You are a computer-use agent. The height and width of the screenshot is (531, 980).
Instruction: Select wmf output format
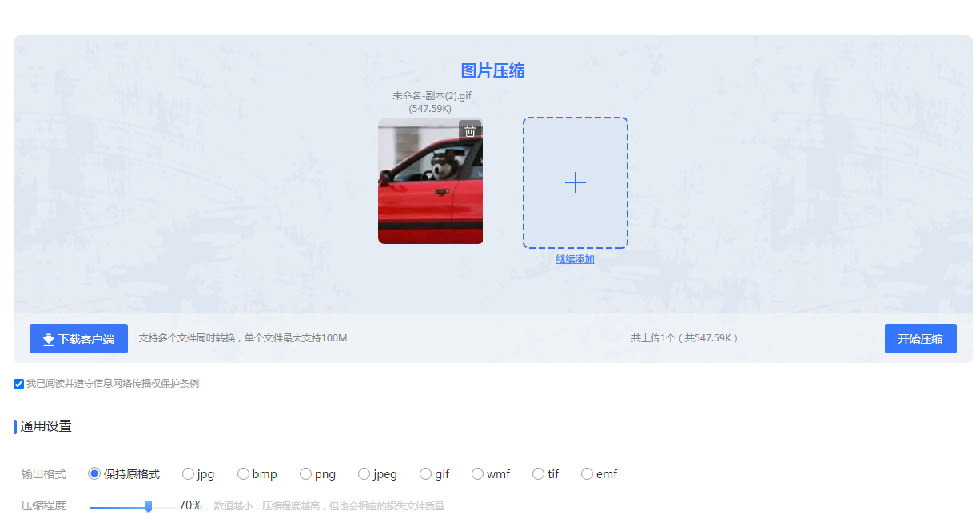pyautogui.click(x=478, y=474)
